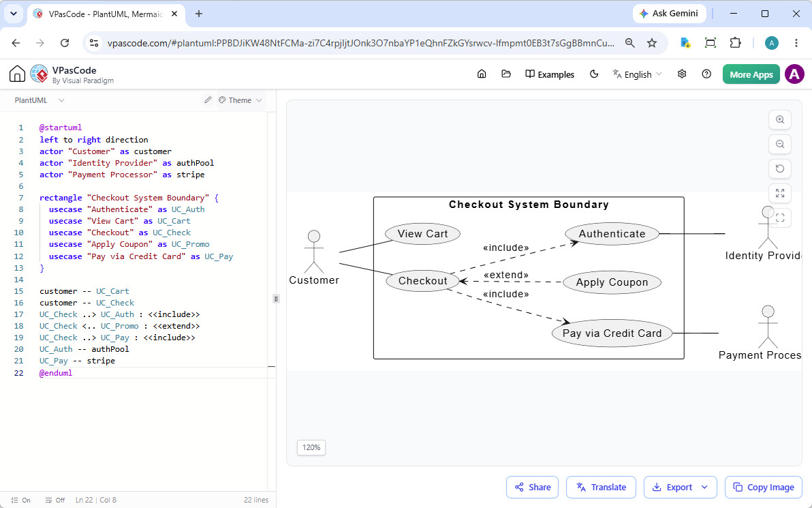Viewport: 812px width, 508px height.
Task: Zoom out on the diagram
Action: click(780, 144)
